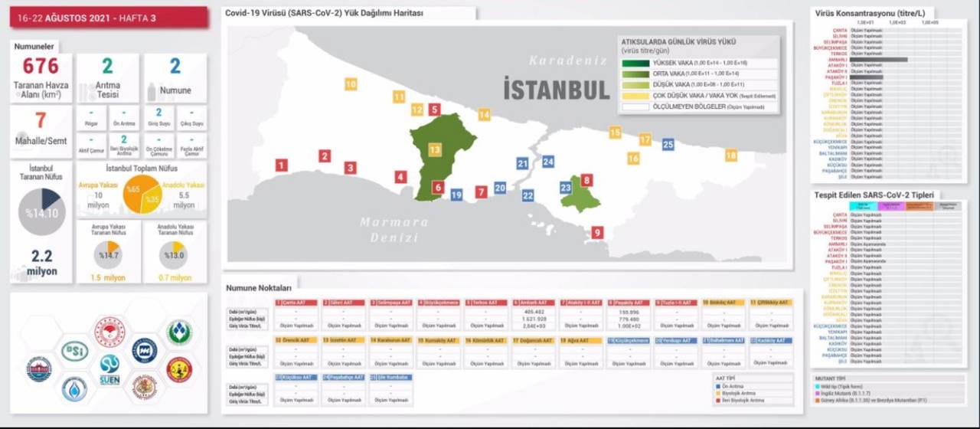The height and width of the screenshot is (429, 980).
Task: Open the SUEN logo
Action: pos(109,369)
